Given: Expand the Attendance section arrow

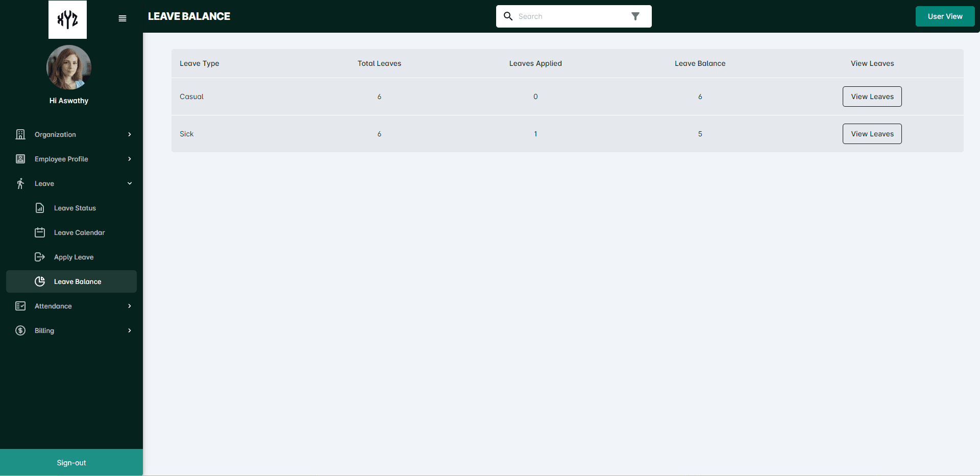Looking at the screenshot, I should [x=130, y=306].
